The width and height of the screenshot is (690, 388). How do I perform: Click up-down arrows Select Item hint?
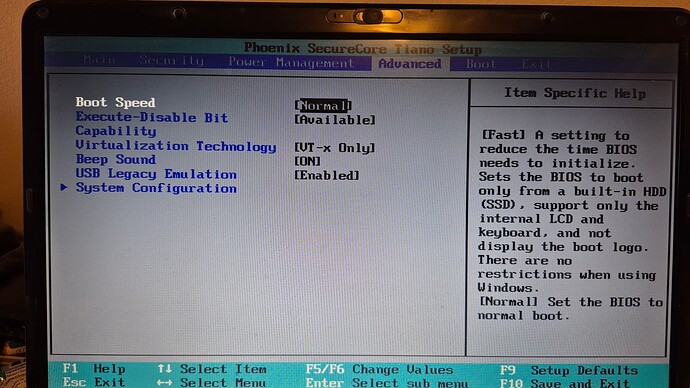point(212,369)
